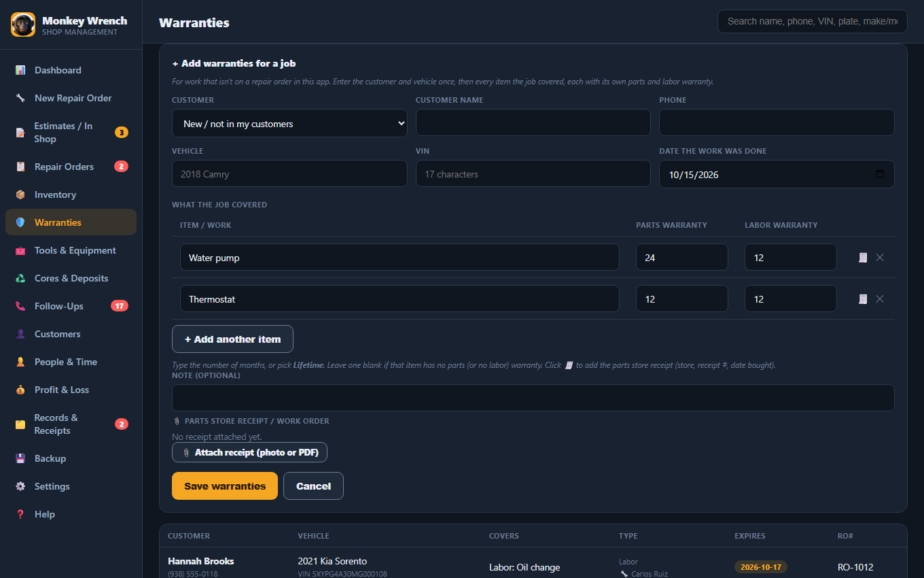The height and width of the screenshot is (578, 924).
Task: Click Add another item button
Action: 232,339
